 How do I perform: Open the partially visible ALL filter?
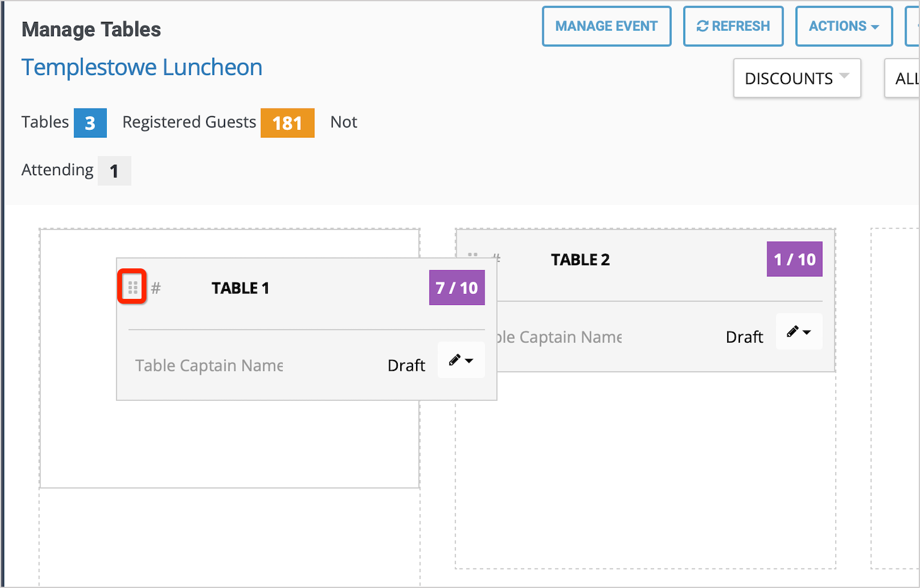(x=907, y=78)
